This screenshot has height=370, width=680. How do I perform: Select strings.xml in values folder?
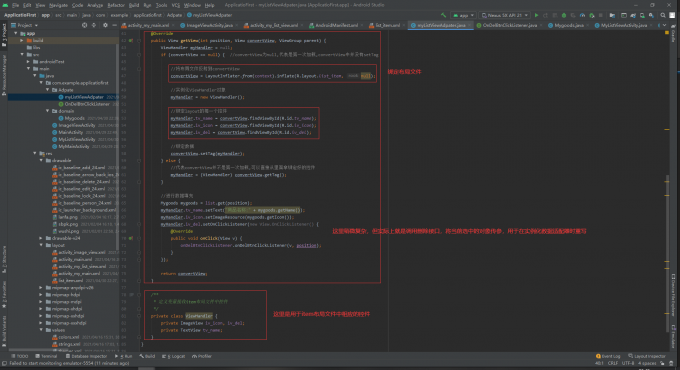pos(69,344)
